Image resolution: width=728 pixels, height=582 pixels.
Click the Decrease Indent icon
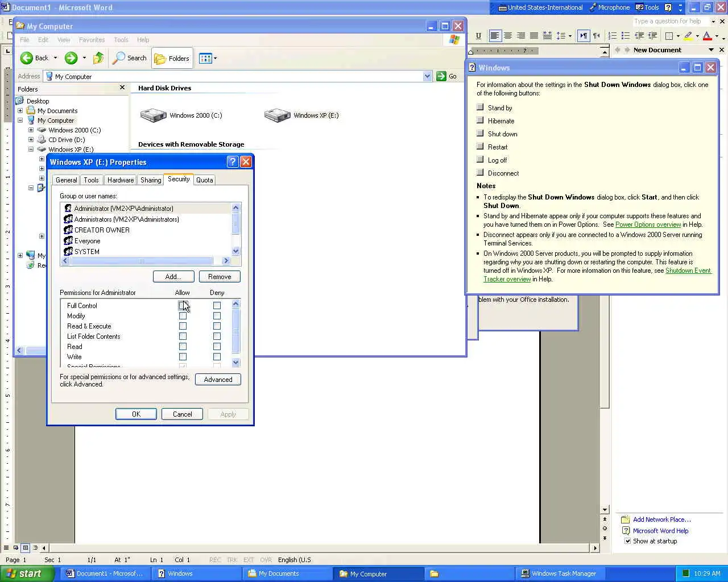639,36
